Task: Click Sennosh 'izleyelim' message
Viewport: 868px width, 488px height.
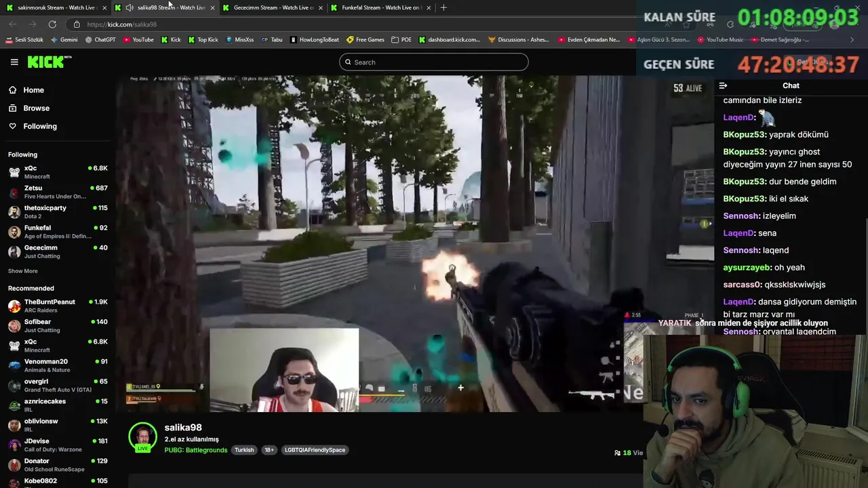Action: tap(759, 216)
